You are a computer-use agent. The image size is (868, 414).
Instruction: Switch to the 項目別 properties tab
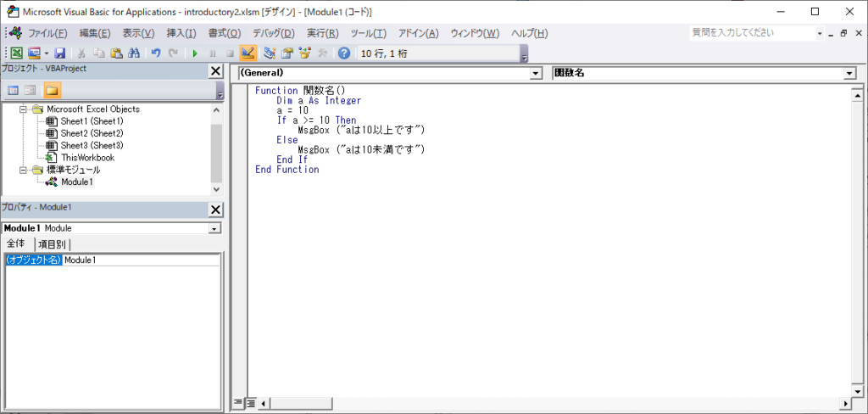tap(53, 244)
